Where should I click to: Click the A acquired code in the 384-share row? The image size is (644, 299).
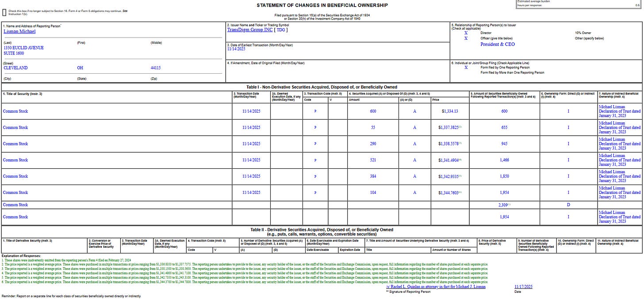point(414,176)
